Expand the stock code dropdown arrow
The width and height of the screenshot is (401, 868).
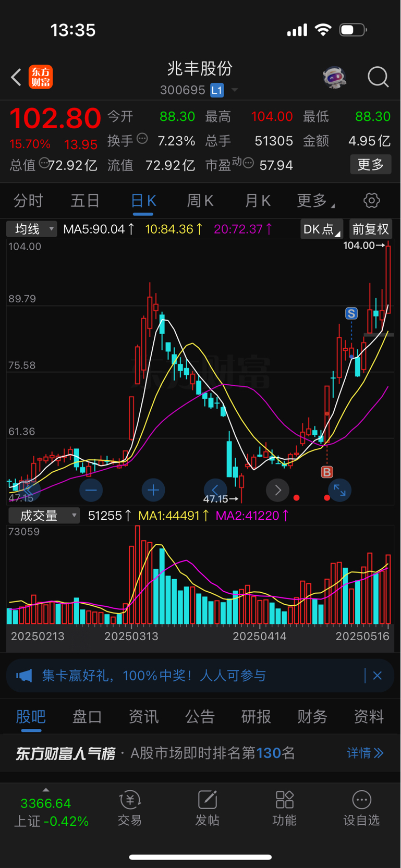click(x=235, y=90)
